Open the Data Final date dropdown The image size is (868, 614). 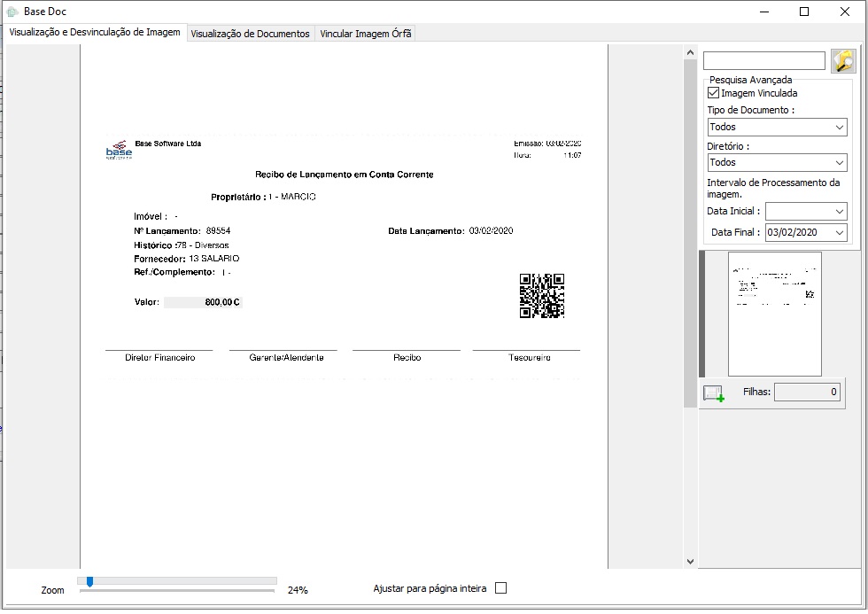840,232
